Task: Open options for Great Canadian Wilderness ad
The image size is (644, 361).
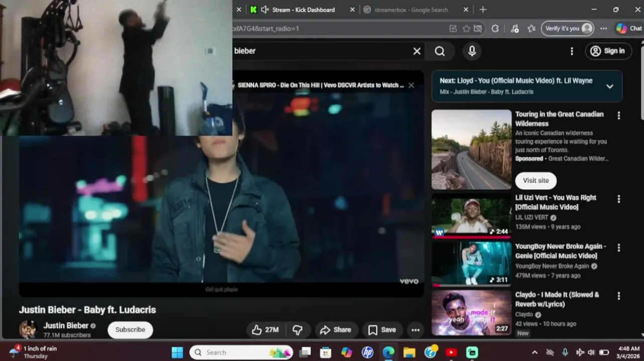Action: pyautogui.click(x=618, y=116)
